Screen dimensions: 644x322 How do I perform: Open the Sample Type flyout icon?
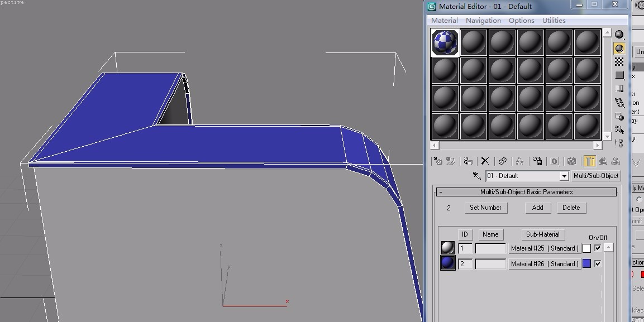pyautogui.click(x=619, y=35)
